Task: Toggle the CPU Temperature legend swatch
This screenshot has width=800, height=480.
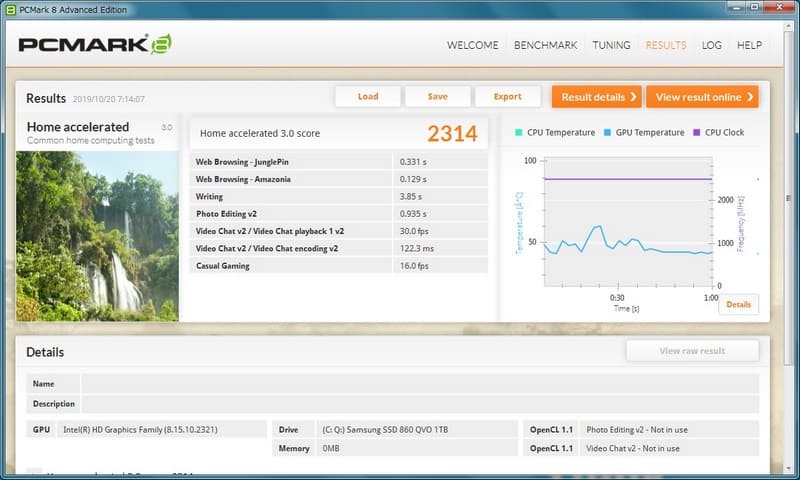Action: pos(518,133)
